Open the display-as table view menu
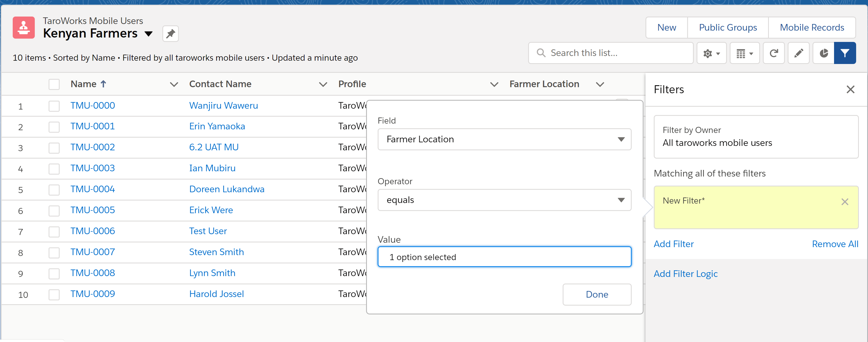Viewport: 868px width, 342px height. click(x=744, y=53)
